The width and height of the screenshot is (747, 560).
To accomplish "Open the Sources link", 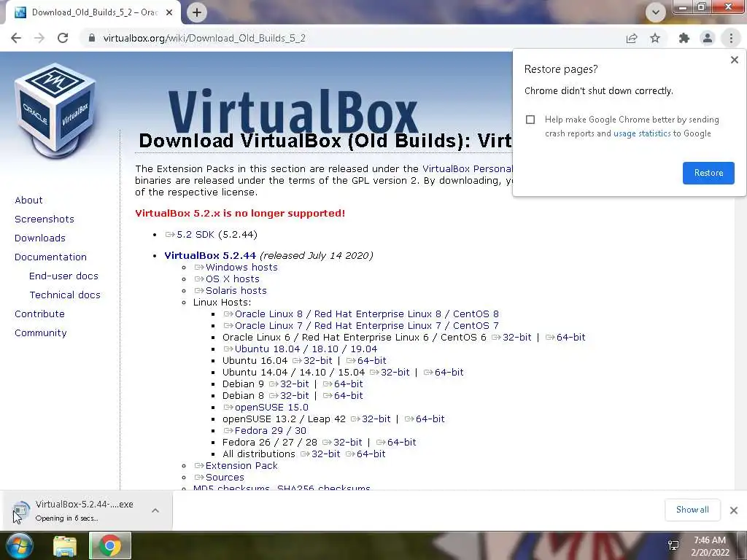I will pos(219,477).
